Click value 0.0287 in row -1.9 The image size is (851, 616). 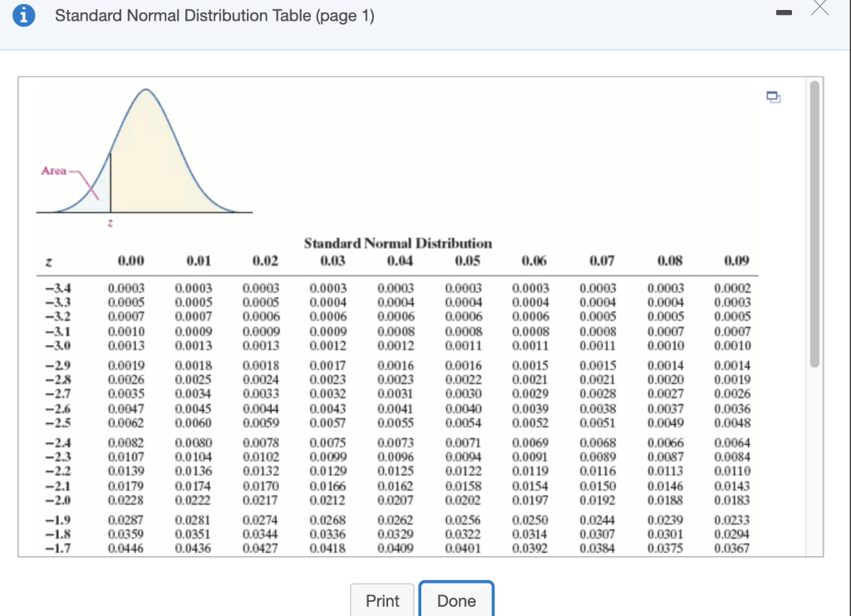(x=126, y=520)
